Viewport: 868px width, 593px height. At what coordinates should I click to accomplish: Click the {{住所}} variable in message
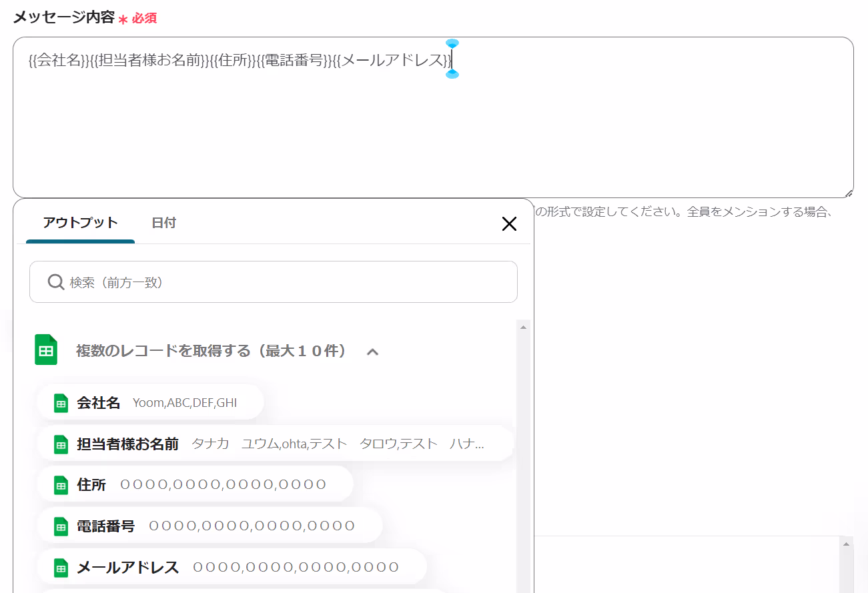(232, 60)
